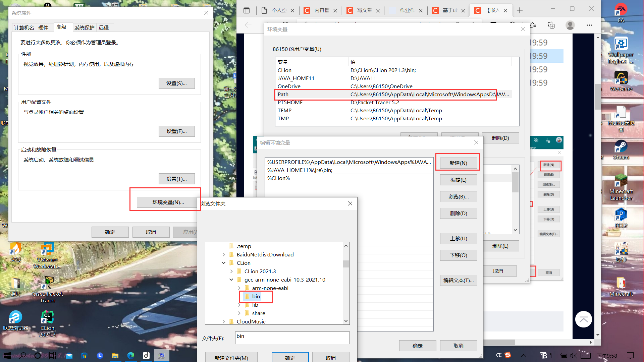Click the 环境变量(N)... button
This screenshot has width=644, height=362.
168,202
